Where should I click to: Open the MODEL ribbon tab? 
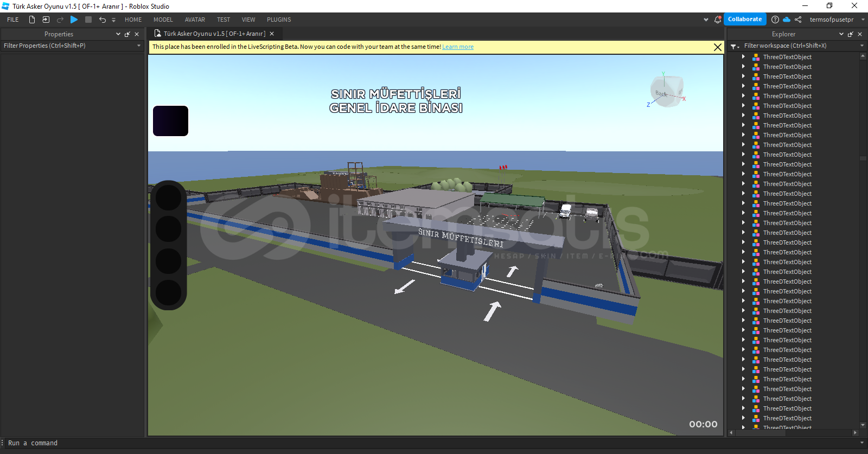163,20
